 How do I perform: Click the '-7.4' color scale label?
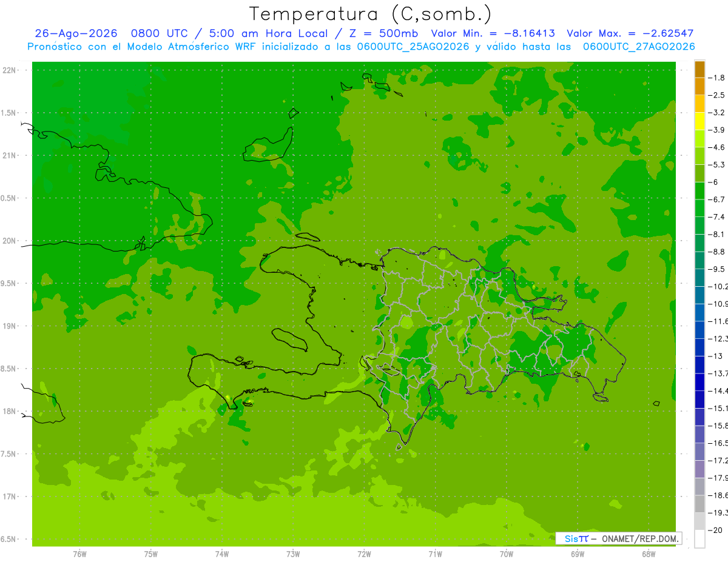click(716, 217)
